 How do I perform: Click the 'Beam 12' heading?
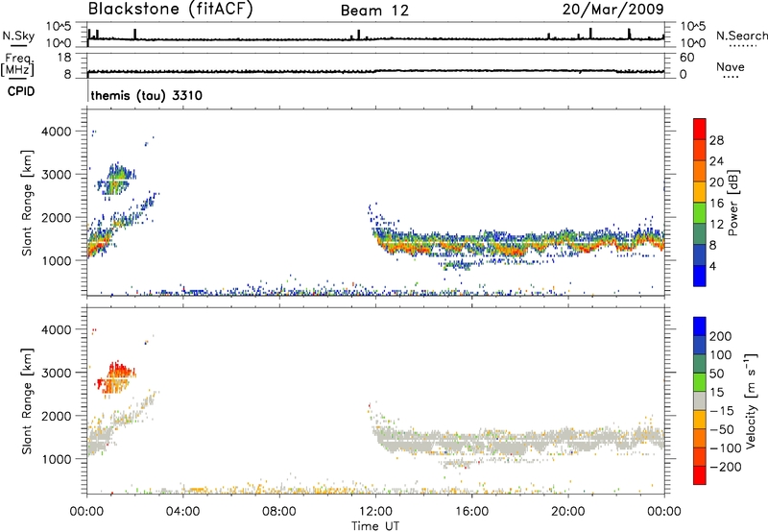click(374, 11)
